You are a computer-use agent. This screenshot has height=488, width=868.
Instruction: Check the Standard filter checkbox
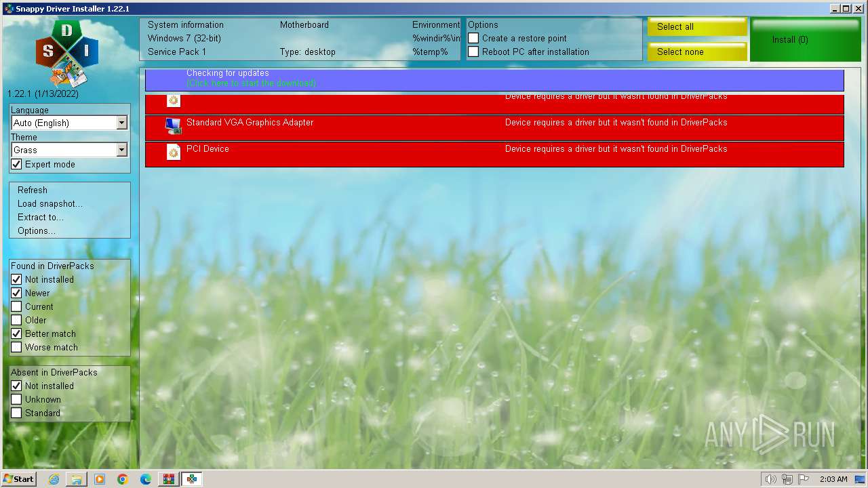click(16, 413)
